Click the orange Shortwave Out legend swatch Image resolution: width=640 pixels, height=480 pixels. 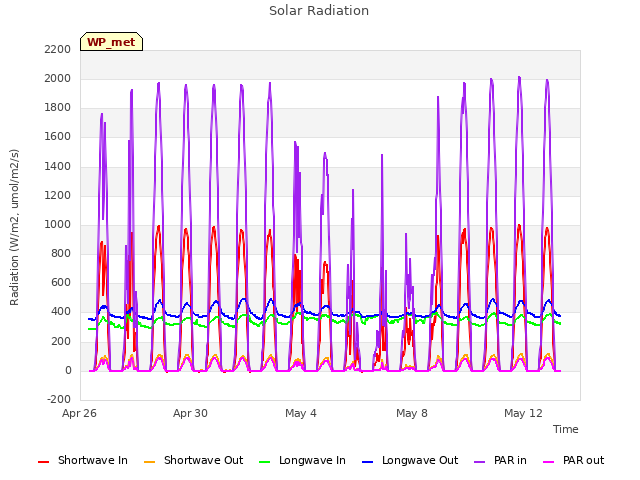click(x=149, y=462)
